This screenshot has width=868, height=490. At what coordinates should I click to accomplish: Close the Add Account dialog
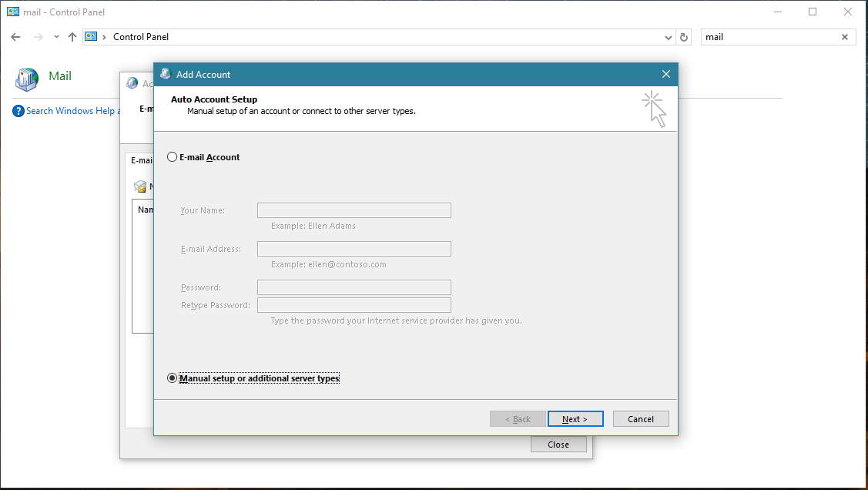click(665, 74)
